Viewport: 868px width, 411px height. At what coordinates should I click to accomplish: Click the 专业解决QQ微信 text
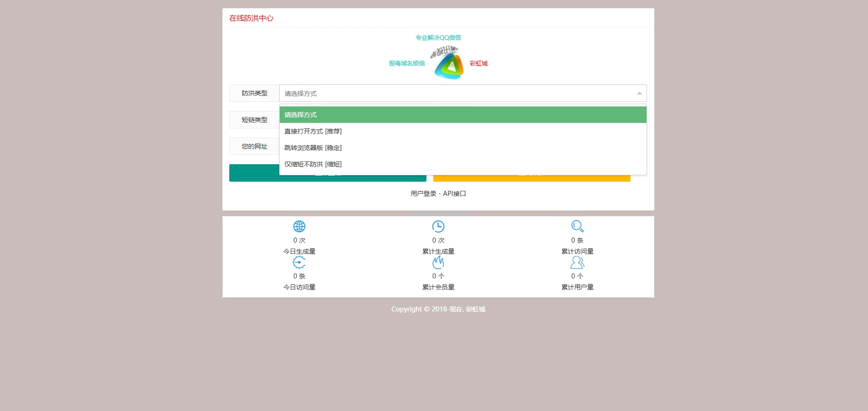[x=438, y=38]
